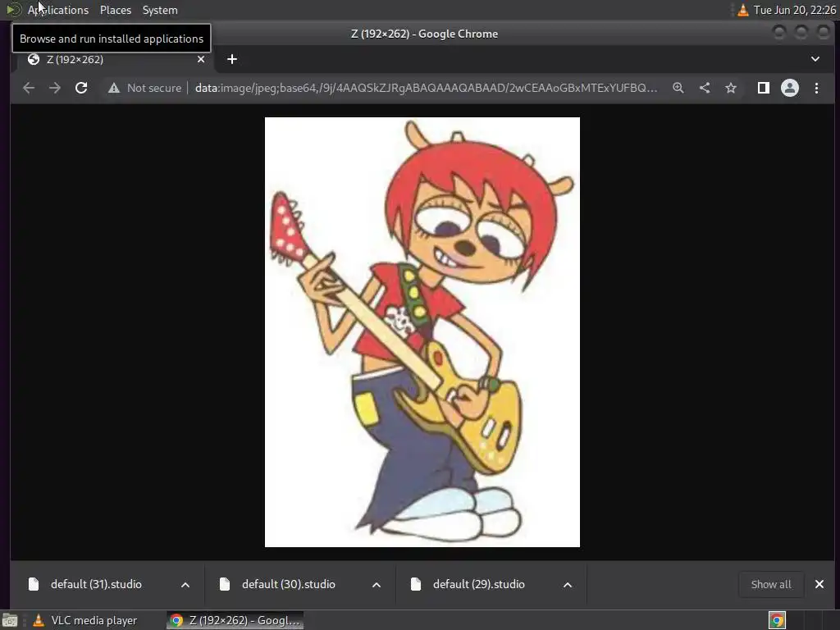Open the Chrome profile avatar
The width and height of the screenshot is (840, 630).
click(790, 88)
